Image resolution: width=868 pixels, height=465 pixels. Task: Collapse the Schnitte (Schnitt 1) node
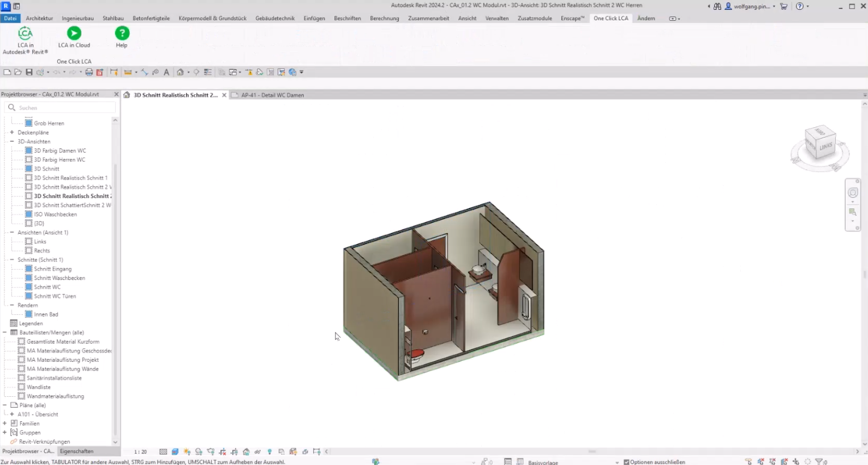12,260
